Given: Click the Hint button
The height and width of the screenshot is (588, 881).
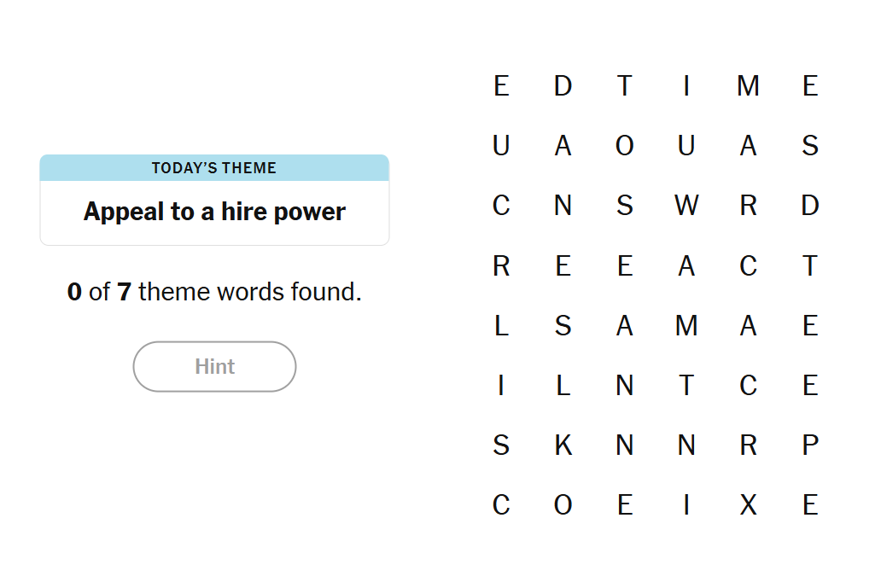Looking at the screenshot, I should click(x=214, y=367).
